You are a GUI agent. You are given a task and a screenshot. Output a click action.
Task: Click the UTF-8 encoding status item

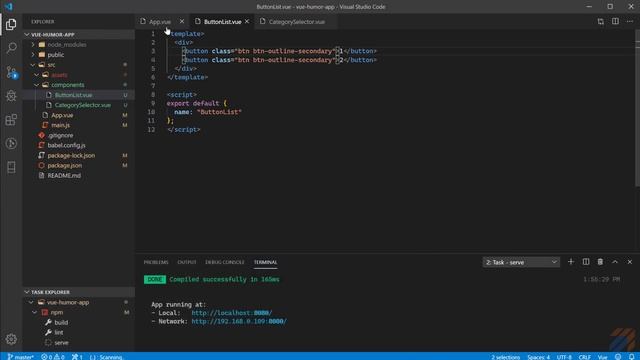click(x=564, y=357)
